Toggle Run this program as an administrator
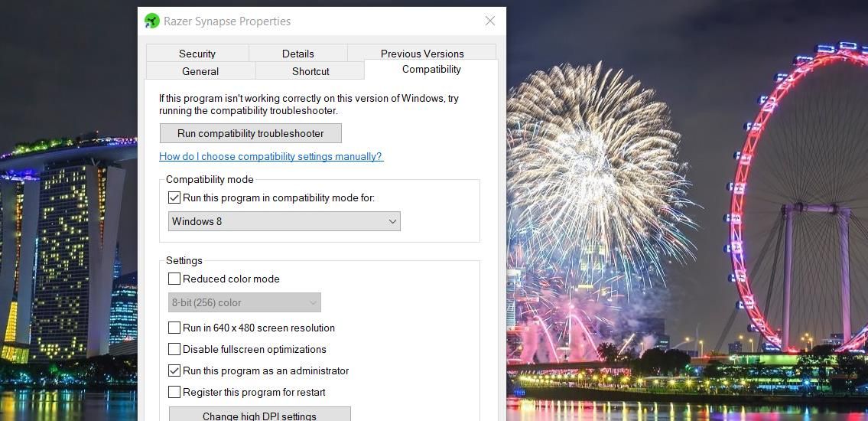868x421 pixels. tap(174, 370)
